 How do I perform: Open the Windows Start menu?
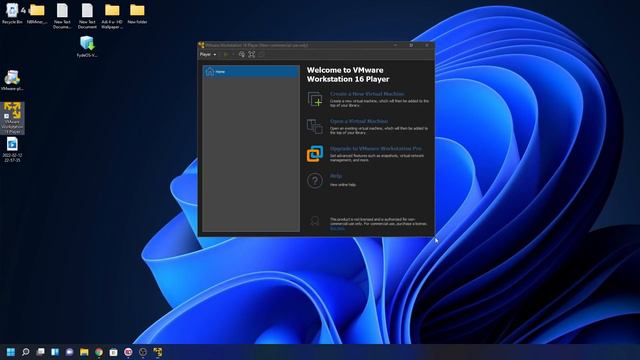pos(11,352)
